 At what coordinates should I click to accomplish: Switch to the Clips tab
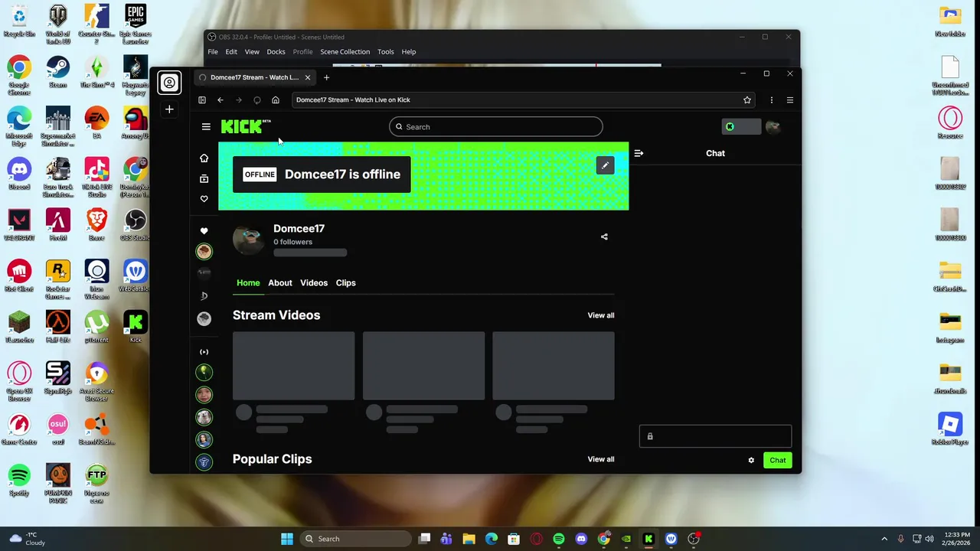click(346, 283)
